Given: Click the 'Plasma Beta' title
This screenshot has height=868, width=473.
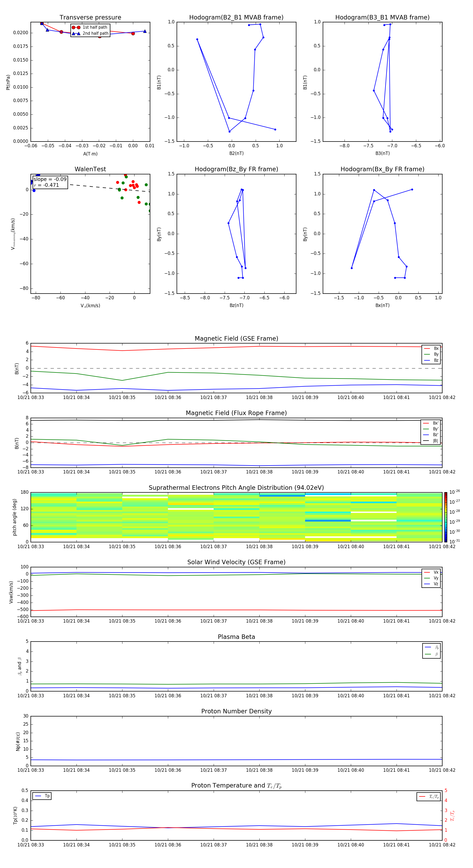Looking at the screenshot, I should coord(236,637).
